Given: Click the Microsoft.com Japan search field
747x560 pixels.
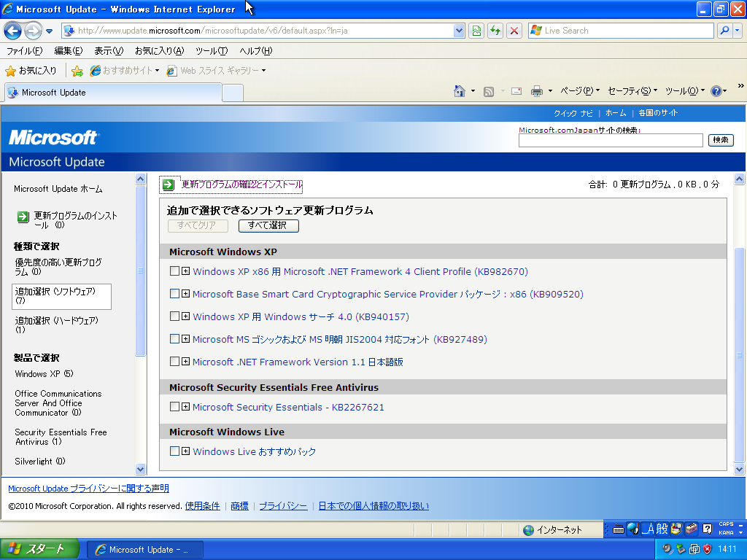Looking at the screenshot, I should click(611, 141).
